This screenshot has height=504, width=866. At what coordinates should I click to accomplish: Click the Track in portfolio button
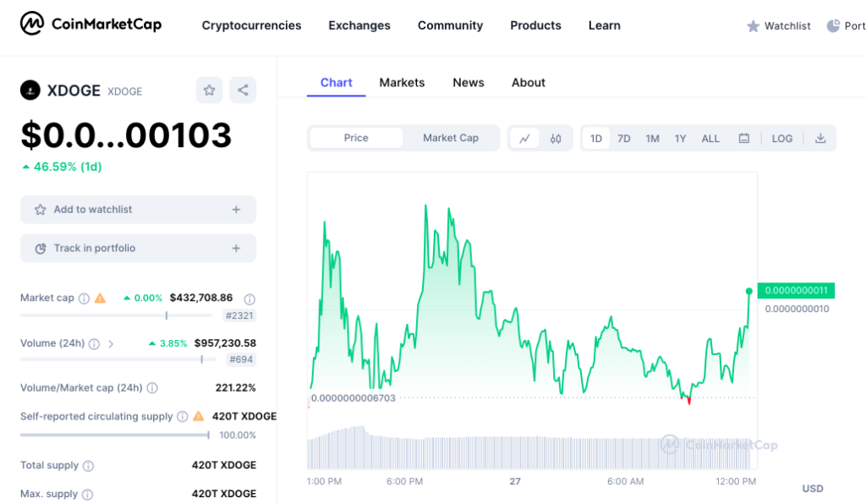click(x=138, y=248)
